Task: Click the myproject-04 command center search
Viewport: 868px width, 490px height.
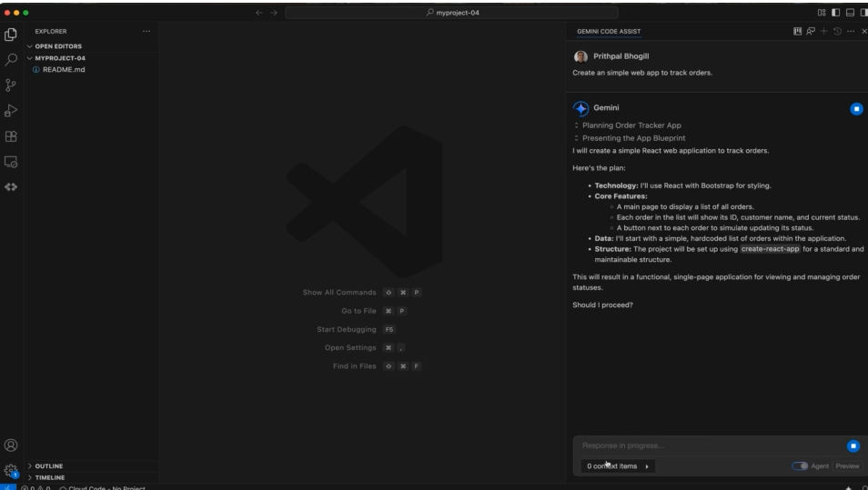Action: point(451,13)
